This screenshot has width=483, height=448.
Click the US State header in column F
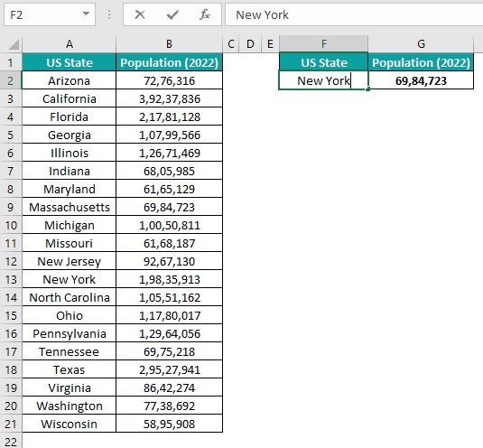click(323, 62)
